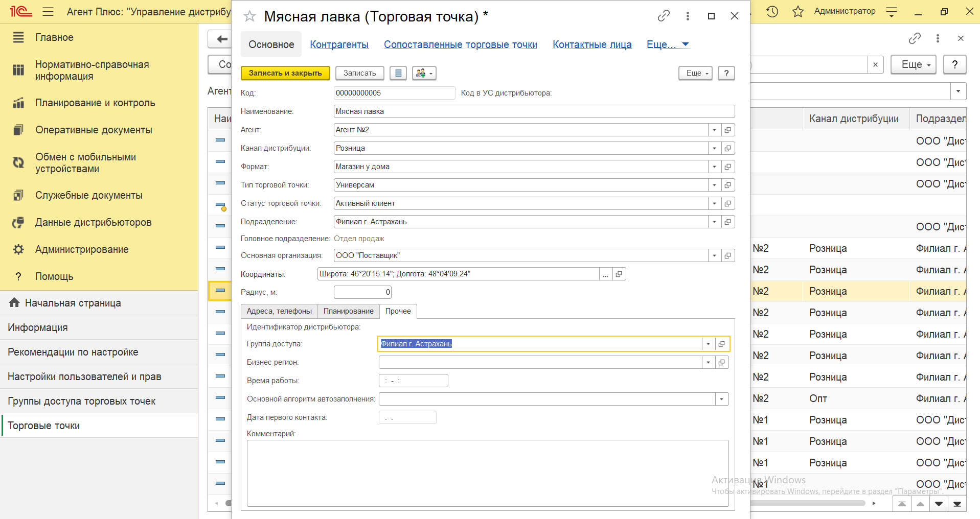
Task: Open Группа доступа reference card icon
Action: 722,344
